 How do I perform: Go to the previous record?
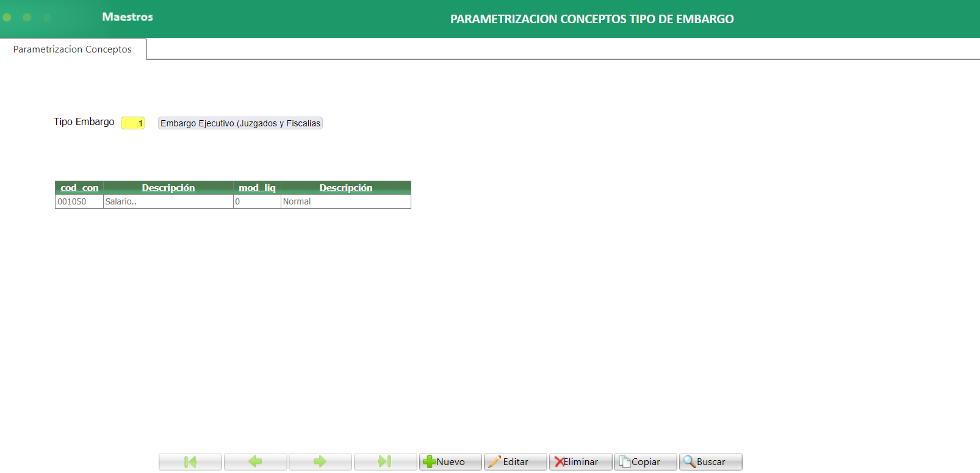point(255,461)
